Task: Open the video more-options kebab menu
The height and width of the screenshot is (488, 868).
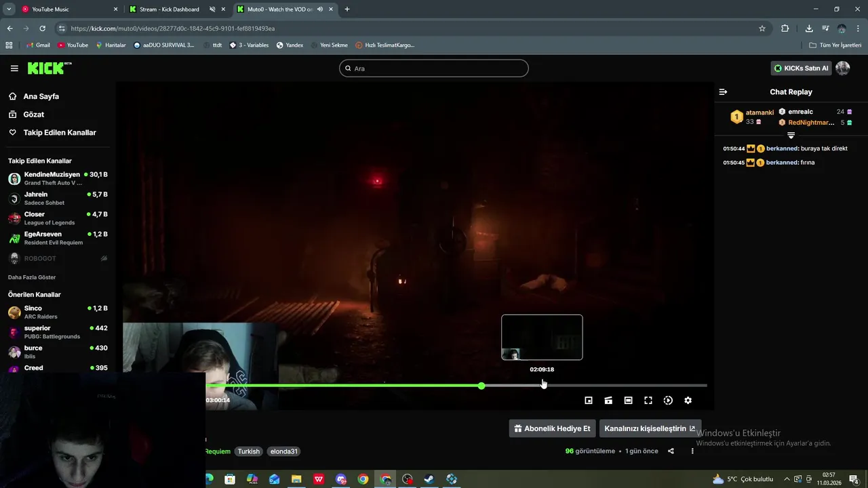Action: pos(692,451)
